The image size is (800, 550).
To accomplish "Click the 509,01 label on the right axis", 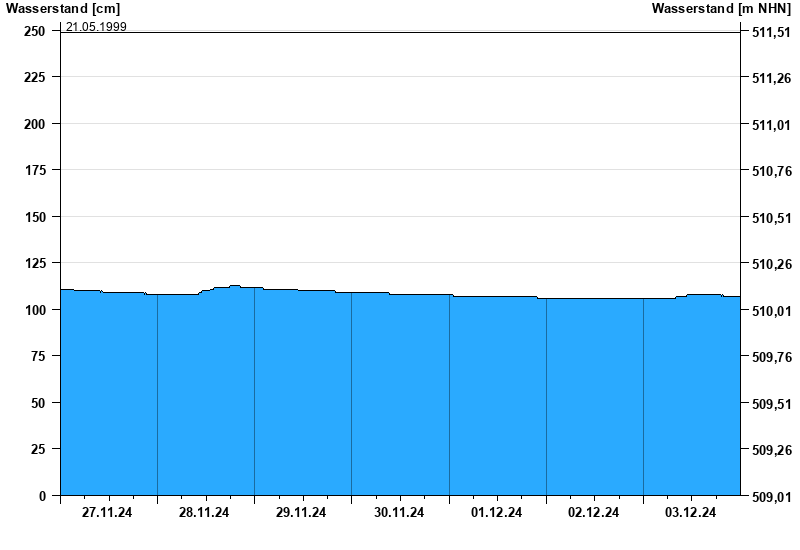I will point(770,496).
